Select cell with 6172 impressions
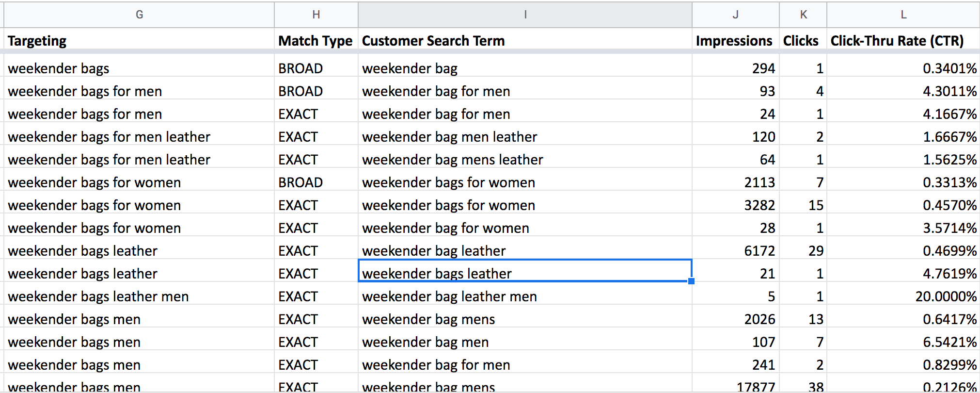This screenshot has height=393, width=980. 736,251
